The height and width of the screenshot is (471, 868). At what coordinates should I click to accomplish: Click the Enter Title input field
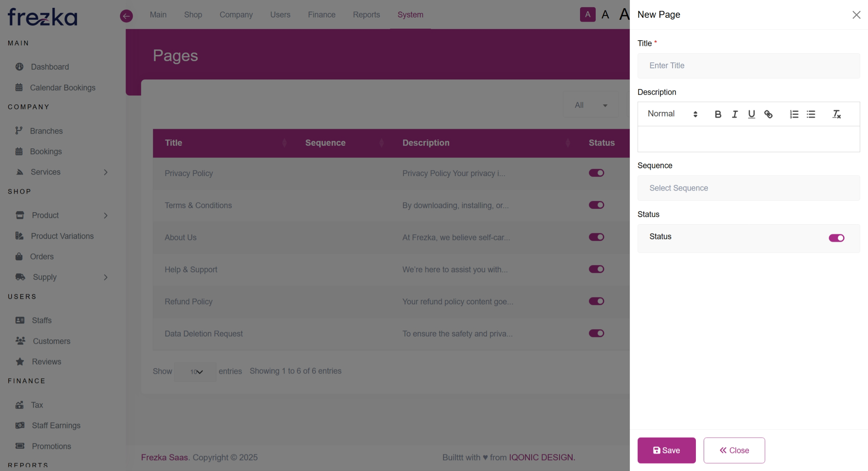point(748,66)
